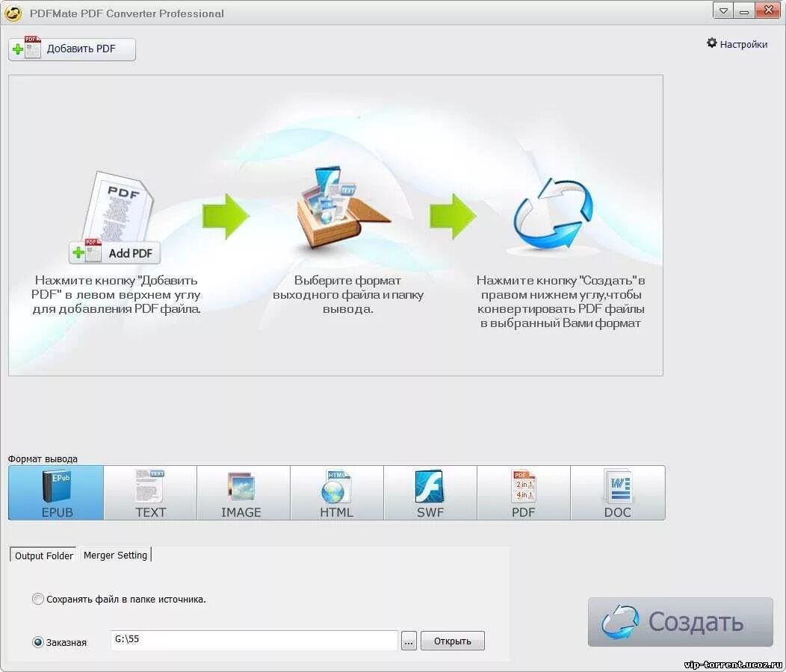Open the title bar dropdown arrow menu
Image resolution: width=786 pixels, height=672 pixels.
click(x=722, y=10)
